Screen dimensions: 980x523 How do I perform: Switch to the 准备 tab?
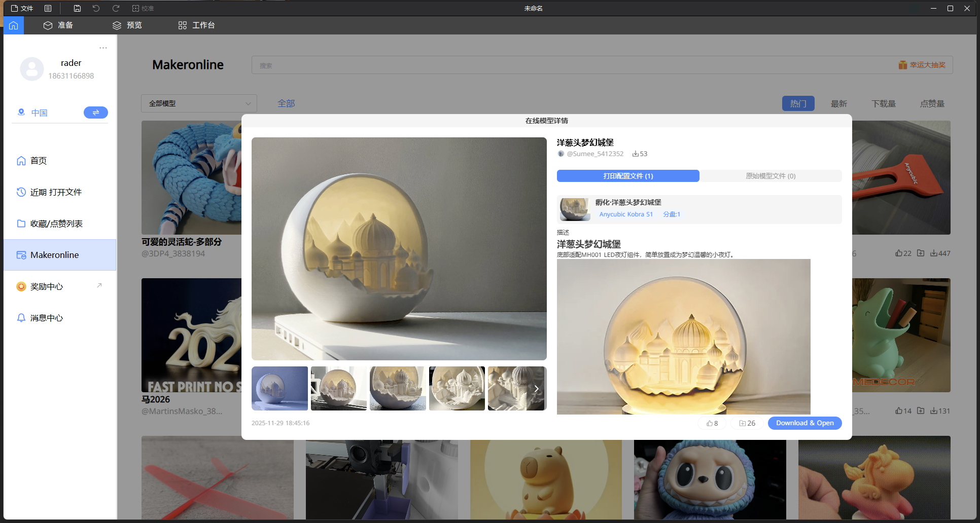[x=58, y=25]
